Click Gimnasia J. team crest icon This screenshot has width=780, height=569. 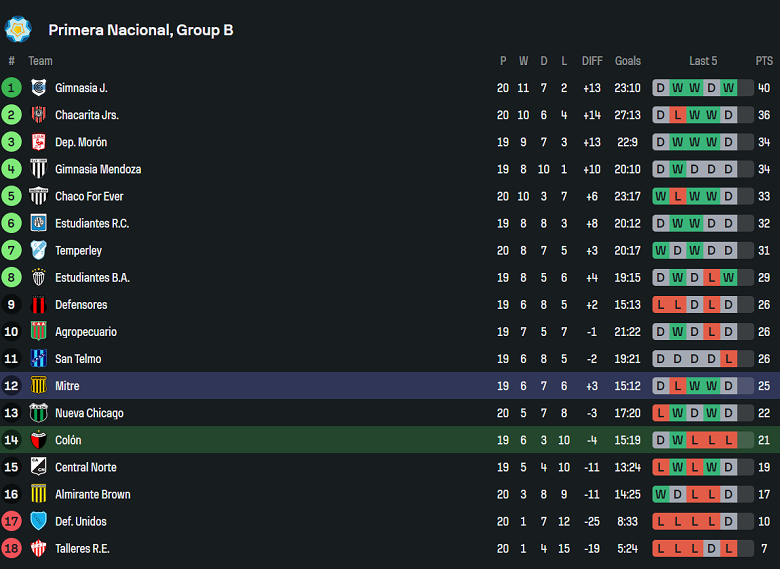point(39,88)
